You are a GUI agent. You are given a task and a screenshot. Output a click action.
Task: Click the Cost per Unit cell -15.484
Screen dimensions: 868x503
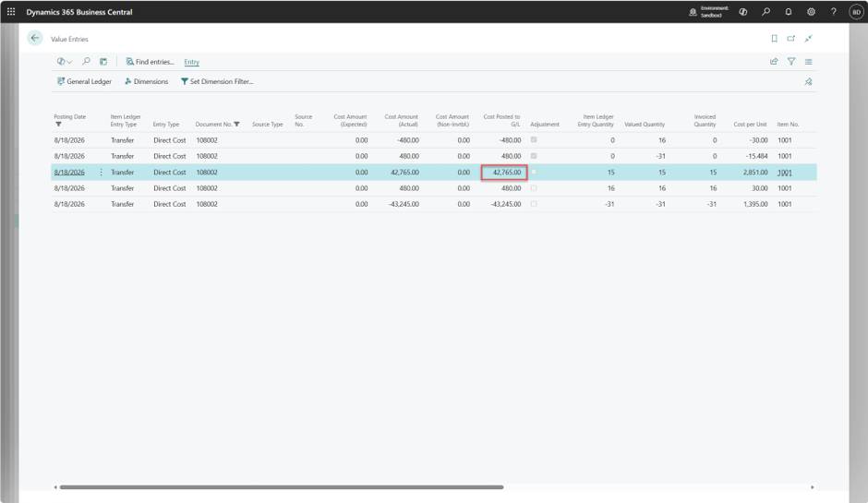click(x=757, y=156)
